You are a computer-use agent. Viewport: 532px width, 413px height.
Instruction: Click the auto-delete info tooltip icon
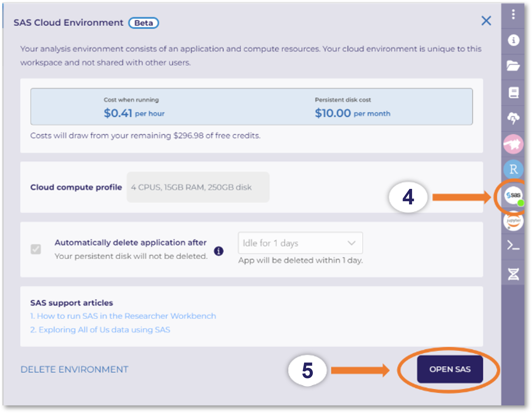(219, 251)
